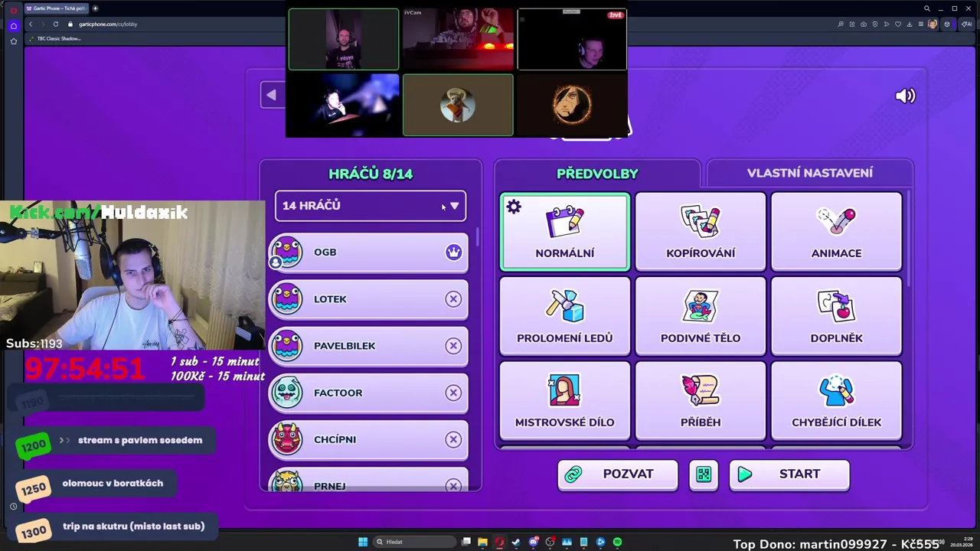Toggle the sound speaker icon
Screen dimensions: 980x551
point(905,96)
